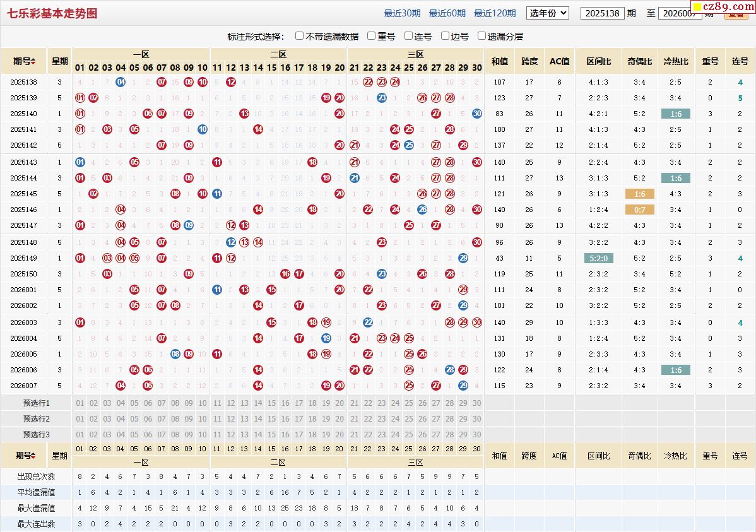Image resolution: width=756 pixels, height=532 pixels.
Task: Open the 选年份 year dropdown
Action: pyautogui.click(x=547, y=13)
